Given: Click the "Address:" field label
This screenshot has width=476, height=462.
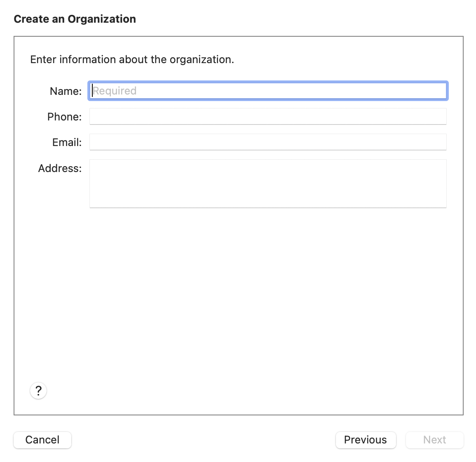Looking at the screenshot, I should (x=60, y=168).
